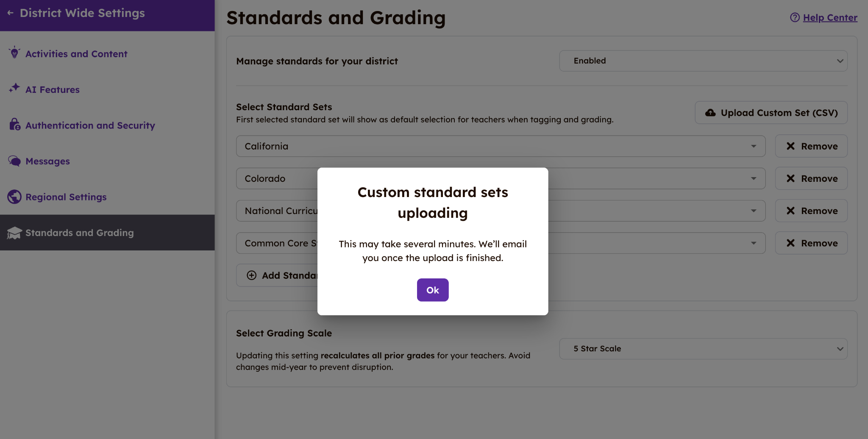Screen dimensions: 868x439
Task: Open the 5 Star Scale grading dropdown
Action: point(703,349)
